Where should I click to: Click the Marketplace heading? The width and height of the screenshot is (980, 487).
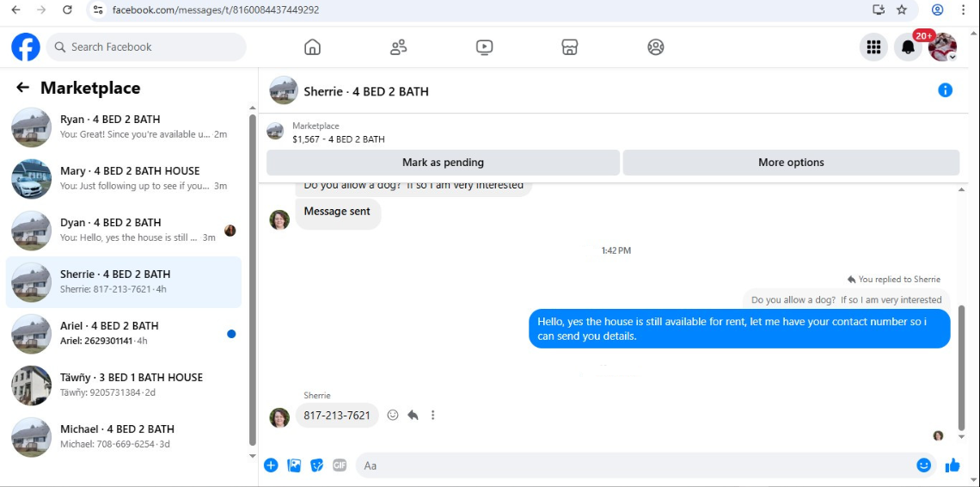coord(90,89)
